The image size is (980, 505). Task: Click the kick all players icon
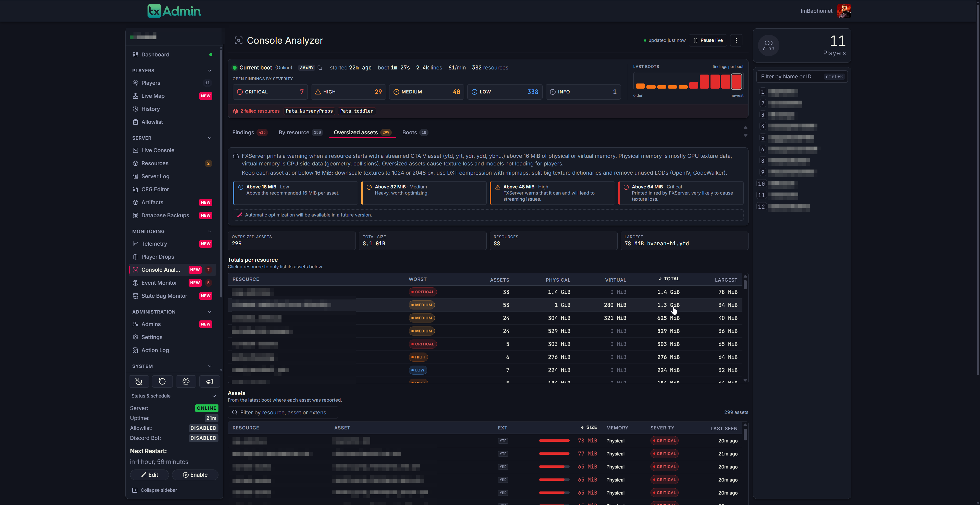[186, 381]
